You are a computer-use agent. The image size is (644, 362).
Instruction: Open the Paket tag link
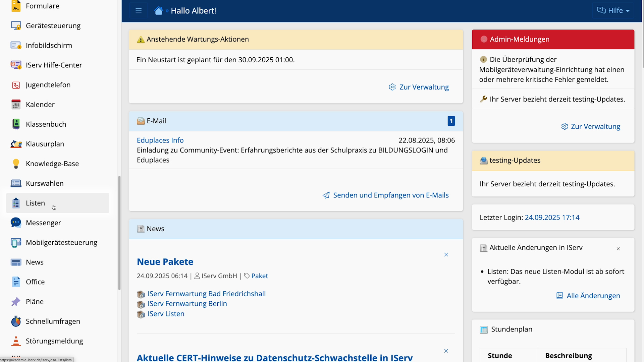point(259,276)
